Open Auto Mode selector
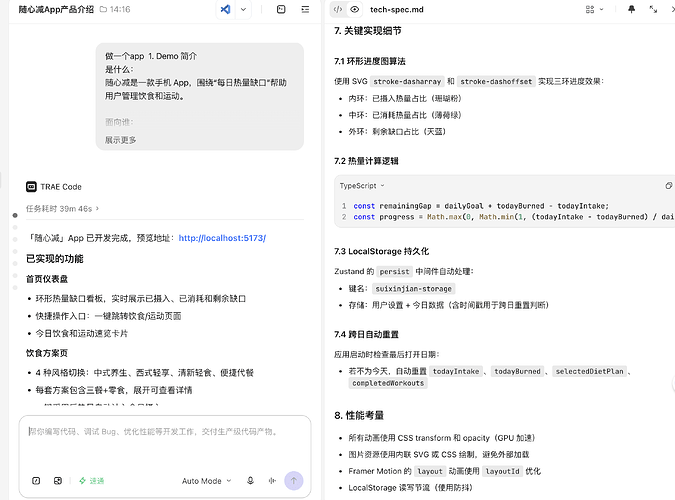 (x=207, y=481)
